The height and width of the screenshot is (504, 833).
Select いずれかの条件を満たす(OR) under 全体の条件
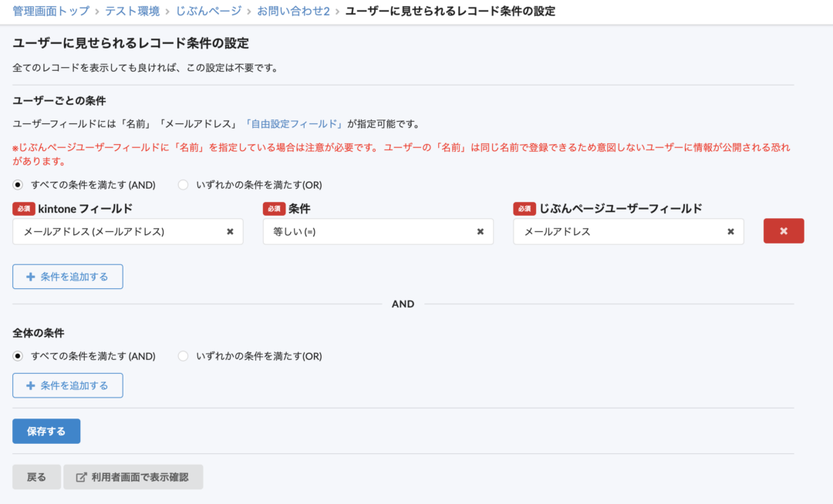click(x=183, y=356)
